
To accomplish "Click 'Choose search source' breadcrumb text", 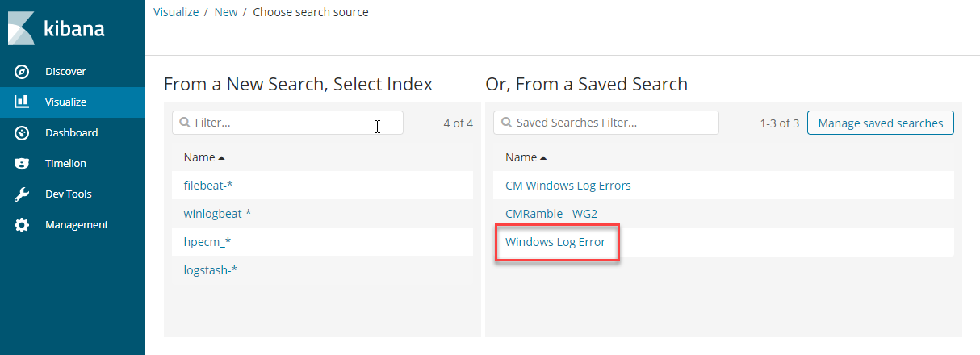I will 311,12.
